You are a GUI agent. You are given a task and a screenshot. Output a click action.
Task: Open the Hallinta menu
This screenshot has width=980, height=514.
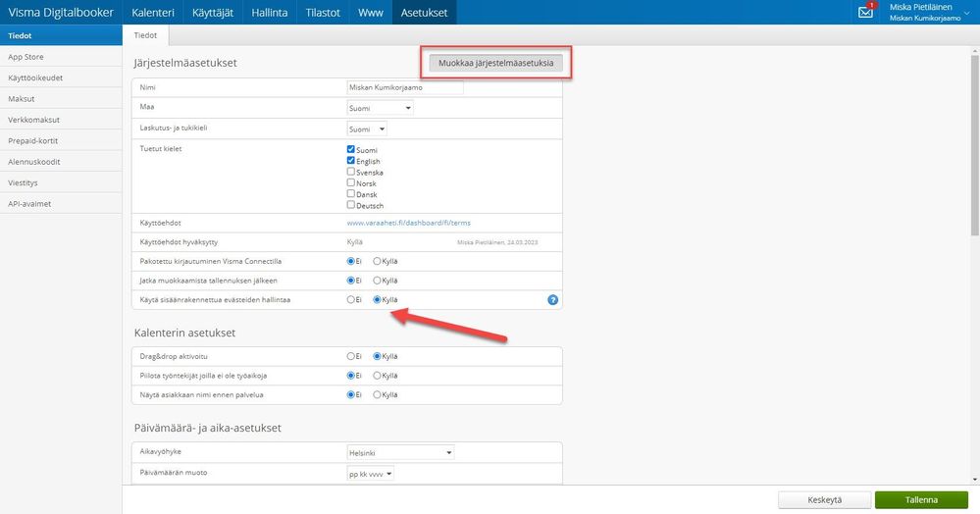click(270, 13)
